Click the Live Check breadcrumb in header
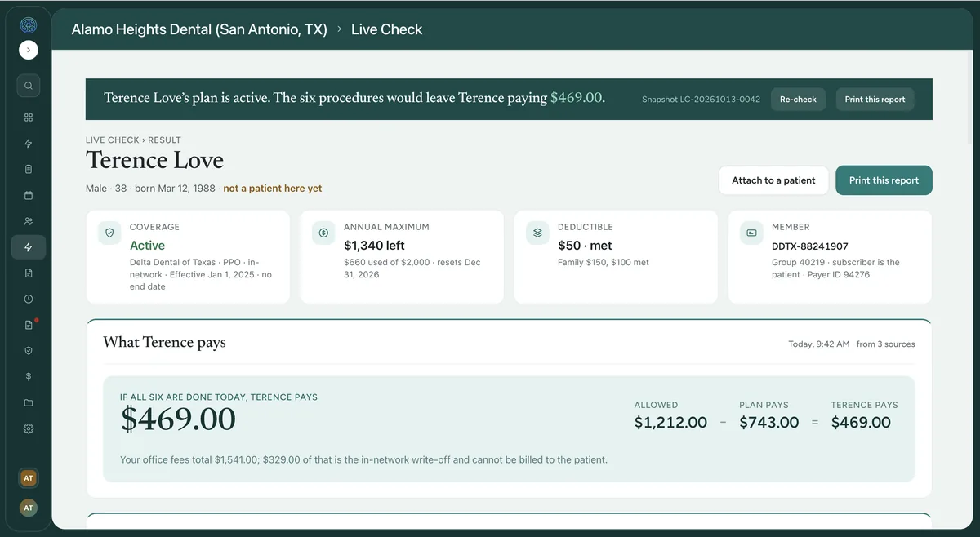Viewport: 980px width, 537px height. pos(386,29)
